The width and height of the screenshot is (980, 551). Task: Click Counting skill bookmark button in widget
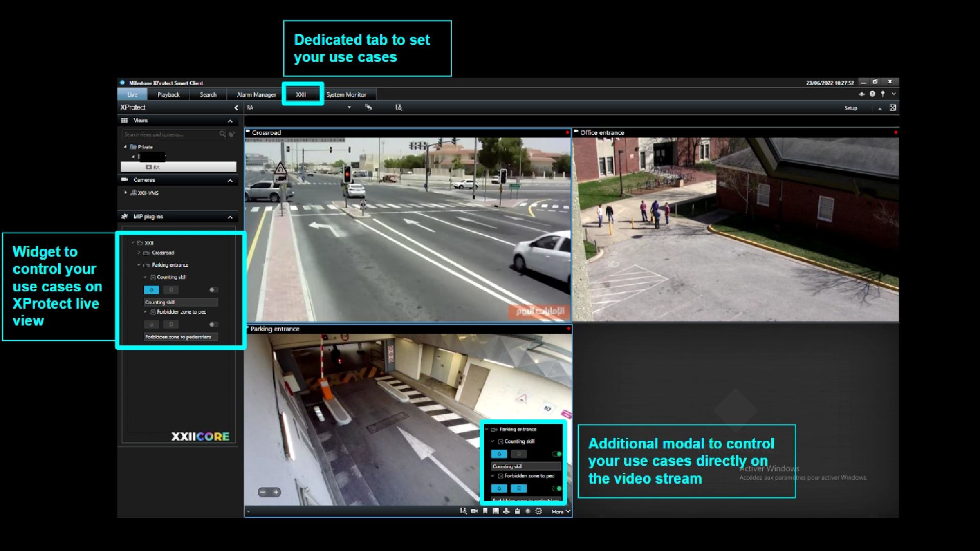tap(171, 290)
